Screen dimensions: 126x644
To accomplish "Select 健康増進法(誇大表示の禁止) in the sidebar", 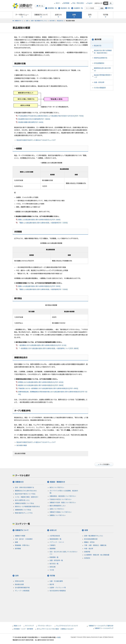I will pos(102,69).
